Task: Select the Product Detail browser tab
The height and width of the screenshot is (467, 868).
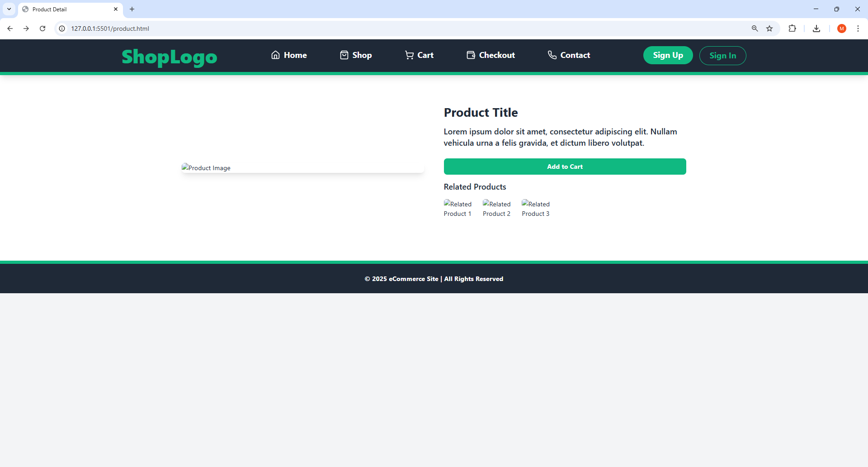Action: (x=71, y=9)
